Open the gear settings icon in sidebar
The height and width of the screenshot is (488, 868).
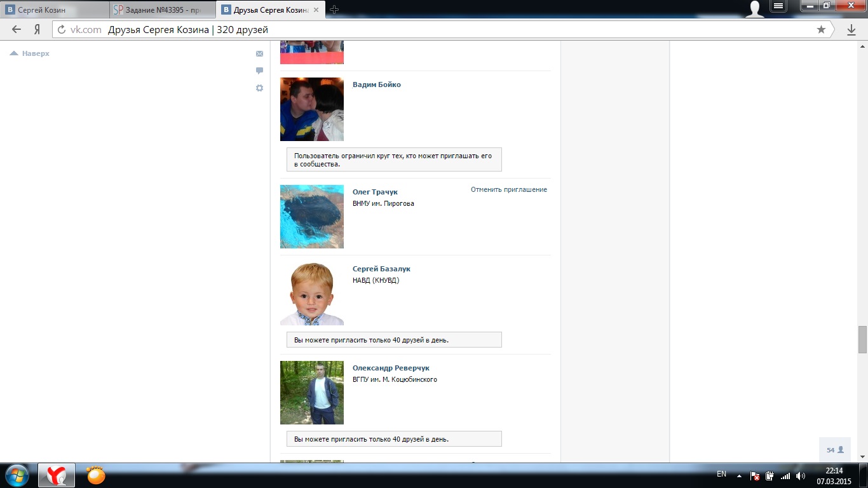coord(259,88)
